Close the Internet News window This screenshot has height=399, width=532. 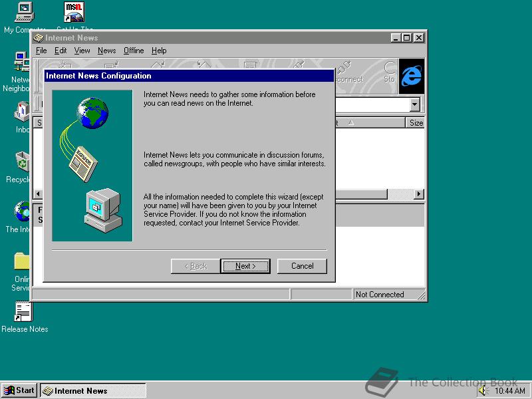pos(419,38)
